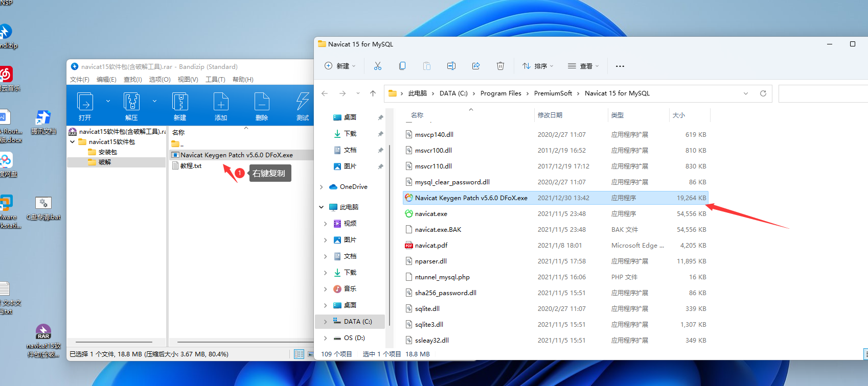This screenshot has width=868, height=386.
Task: Open 下载 quick access in sidebar
Action: coord(350,134)
